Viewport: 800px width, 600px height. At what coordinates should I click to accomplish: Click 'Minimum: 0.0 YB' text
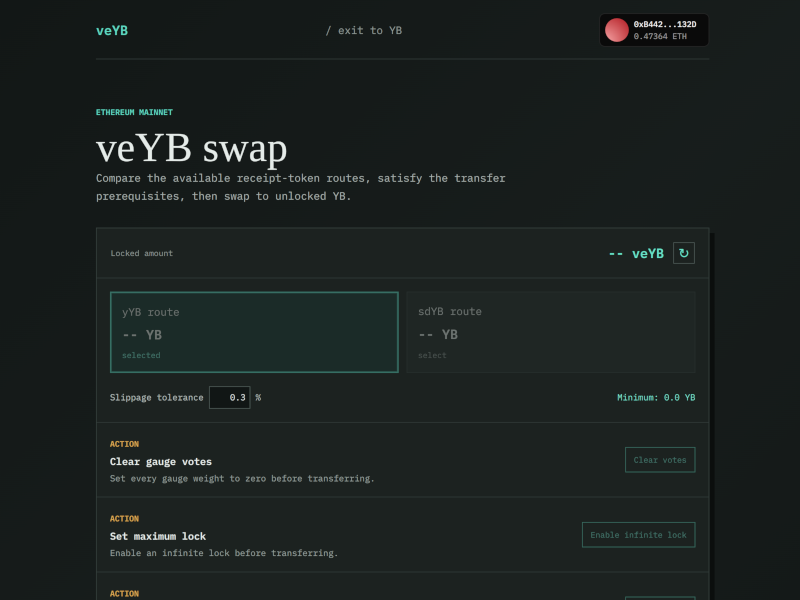(x=656, y=397)
